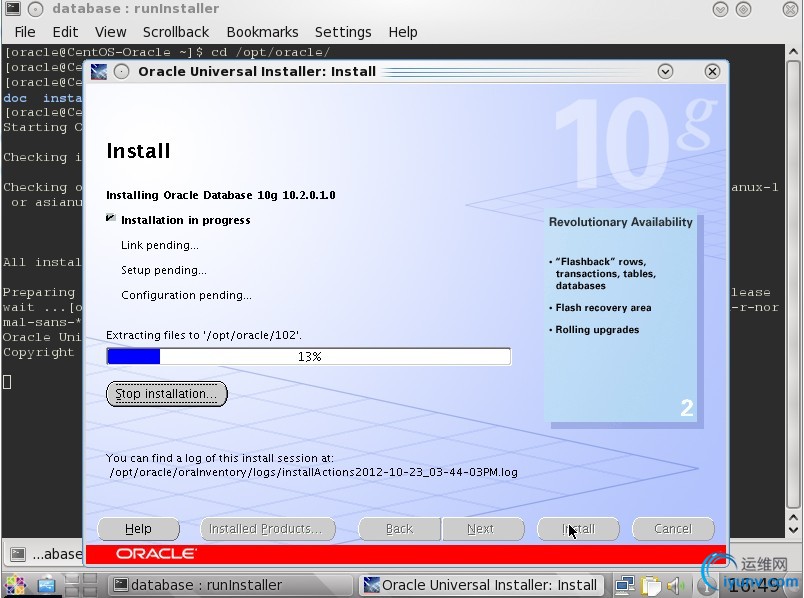Click the Back button in installer
Viewport: 804px width, 598px height.
click(x=399, y=529)
